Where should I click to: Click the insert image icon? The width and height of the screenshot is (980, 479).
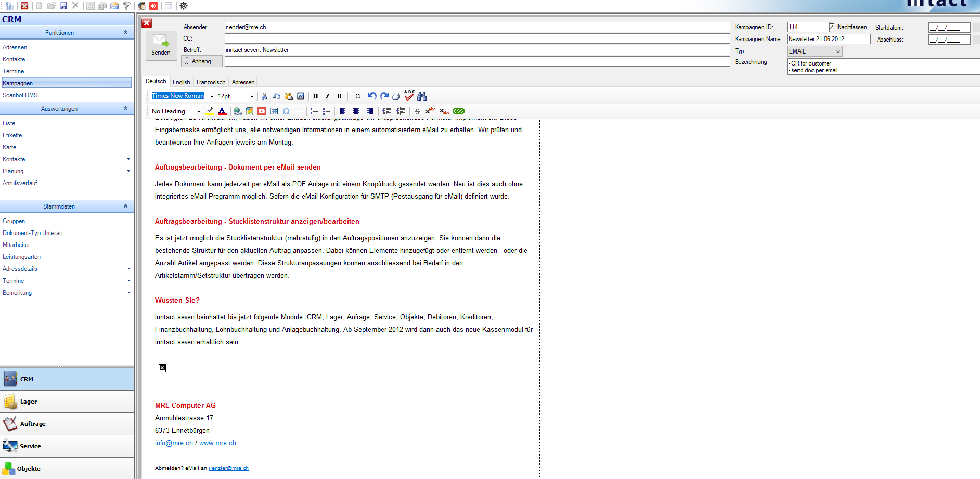click(249, 111)
